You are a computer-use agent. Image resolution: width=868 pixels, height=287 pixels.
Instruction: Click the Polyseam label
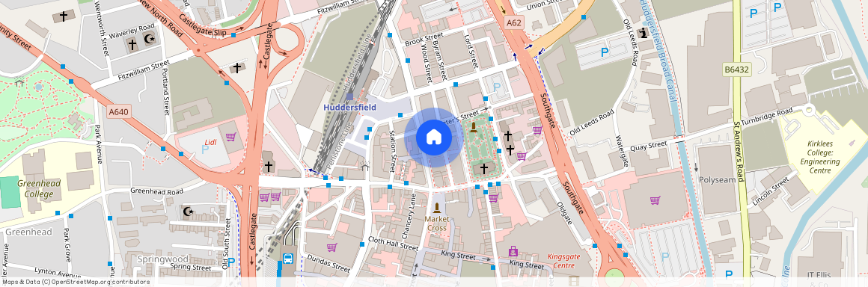(x=718, y=180)
